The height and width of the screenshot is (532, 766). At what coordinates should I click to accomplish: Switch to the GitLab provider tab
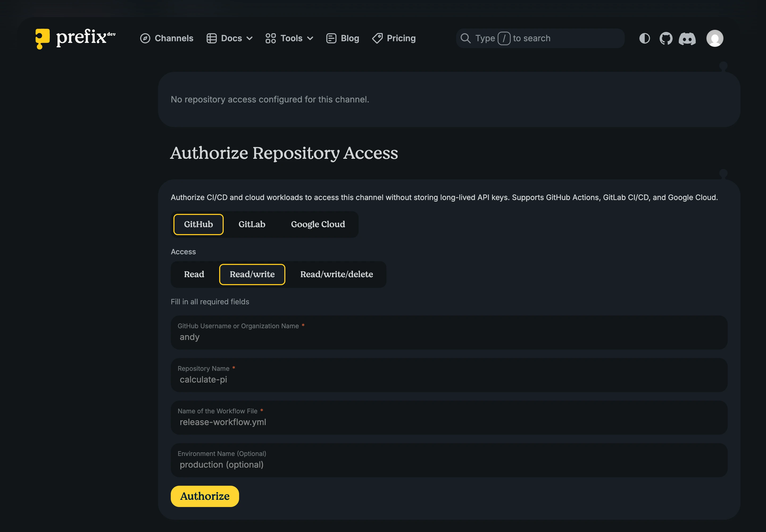252,224
